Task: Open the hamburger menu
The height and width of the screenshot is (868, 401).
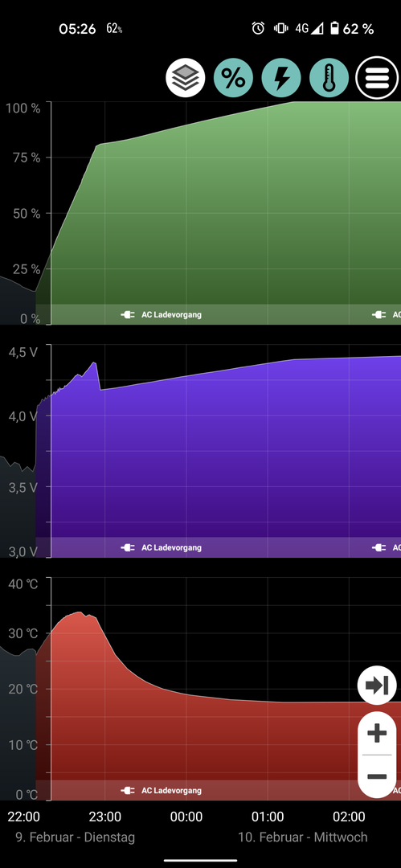Action: click(377, 78)
